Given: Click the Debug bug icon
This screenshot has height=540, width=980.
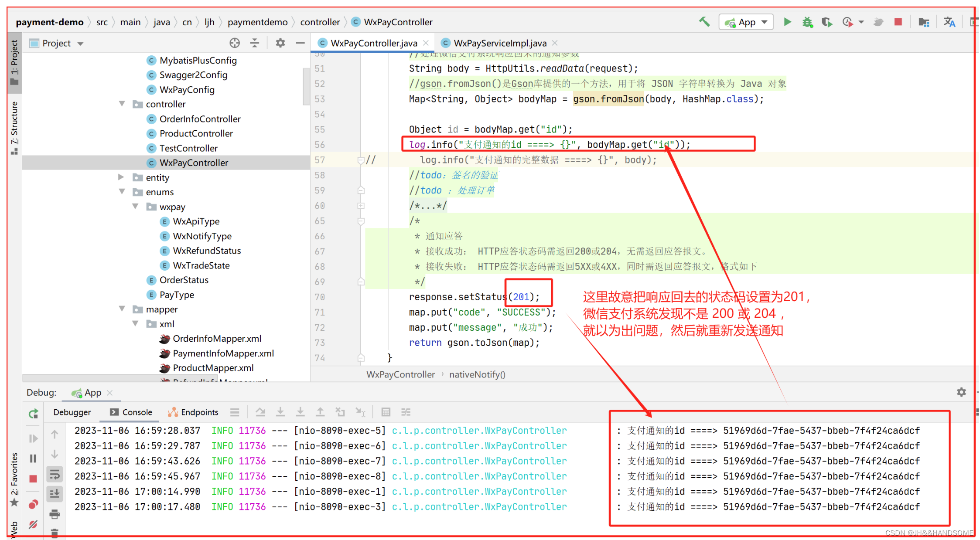Looking at the screenshot, I should pyautogui.click(x=807, y=22).
